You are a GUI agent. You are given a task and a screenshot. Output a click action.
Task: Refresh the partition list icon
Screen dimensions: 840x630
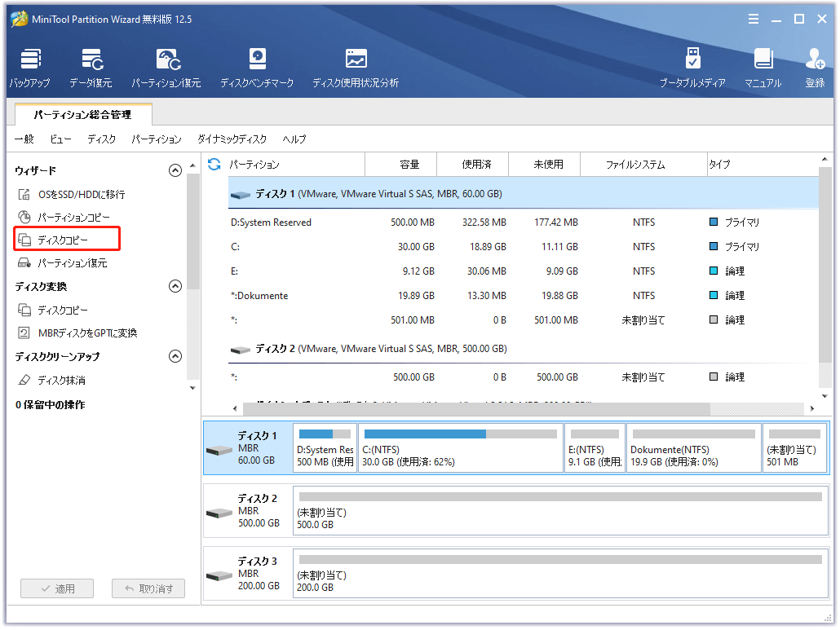(214, 165)
